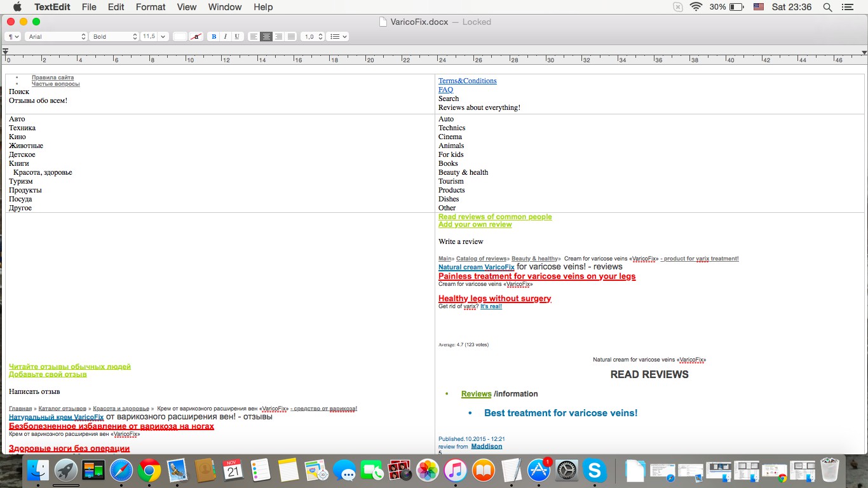Open Safari from the dock
The height and width of the screenshot is (488, 868).
[121, 471]
